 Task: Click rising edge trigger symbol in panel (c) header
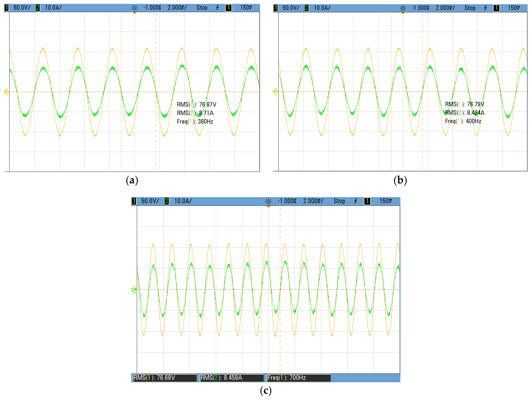pyautogui.click(x=355, y=201)
